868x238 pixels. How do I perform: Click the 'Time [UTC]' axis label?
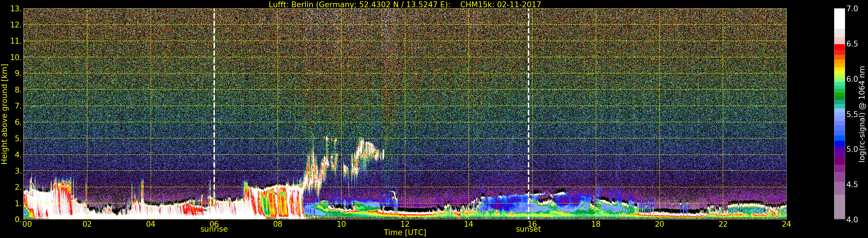[x=405, y=233]
